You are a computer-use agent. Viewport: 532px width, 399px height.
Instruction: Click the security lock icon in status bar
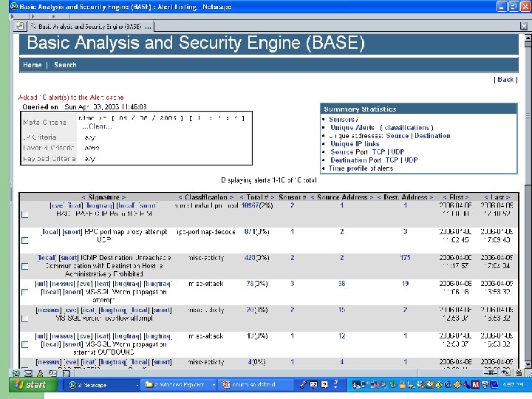(519, 373)
